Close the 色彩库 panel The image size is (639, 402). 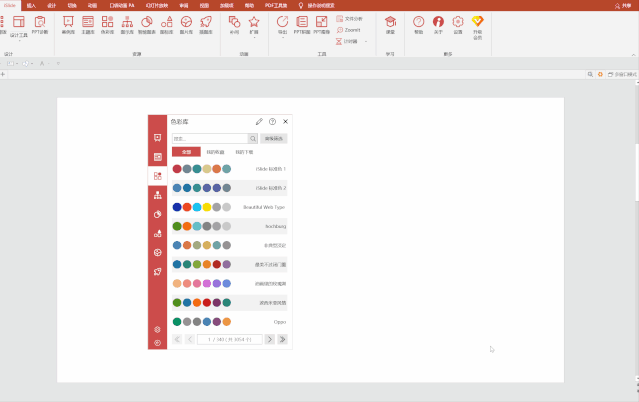(285, 121)
